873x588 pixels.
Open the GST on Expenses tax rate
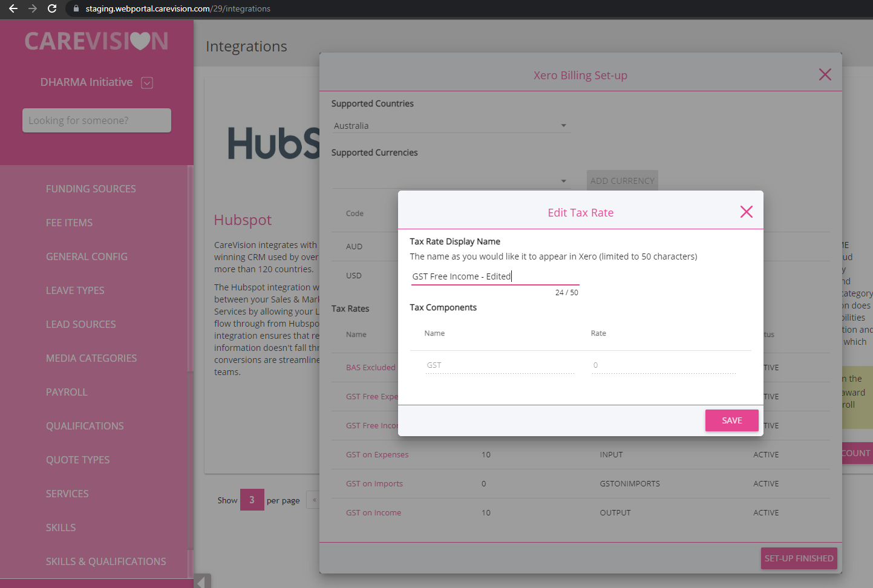(377, 454)
